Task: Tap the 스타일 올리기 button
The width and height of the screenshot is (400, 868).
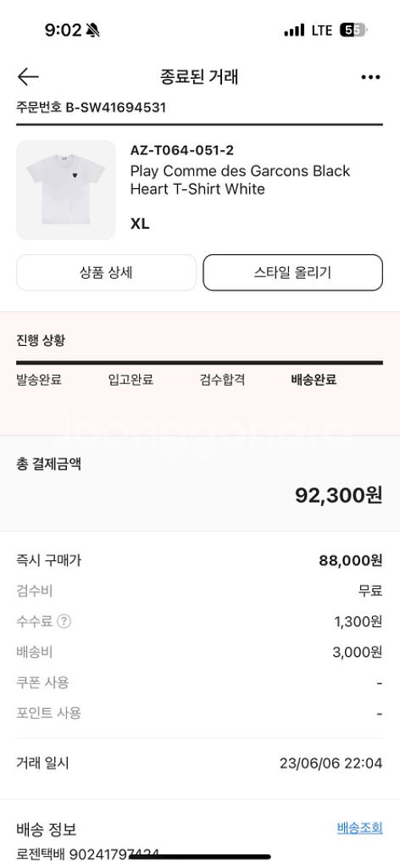Action: coord(292,272)
